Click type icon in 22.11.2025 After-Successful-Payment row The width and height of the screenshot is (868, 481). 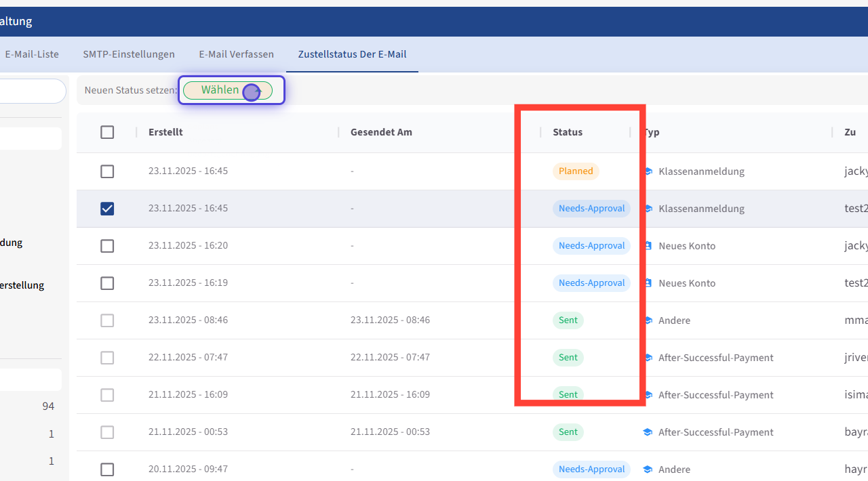pos(648,358)
